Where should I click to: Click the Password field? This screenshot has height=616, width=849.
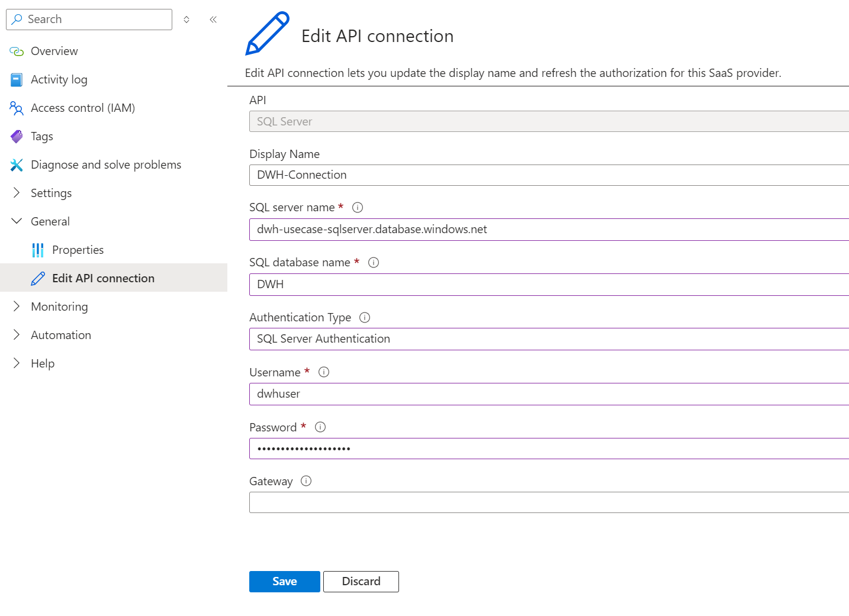pos(549,449)
